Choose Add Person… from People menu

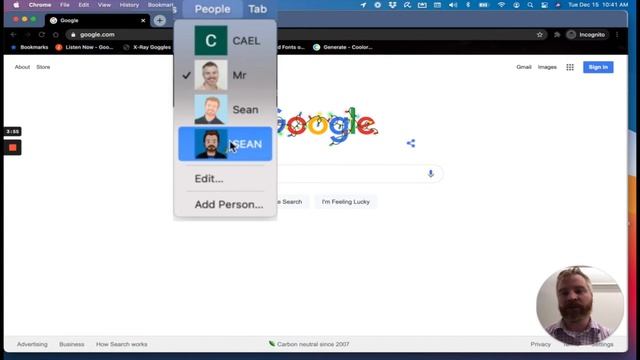point(229,204)
